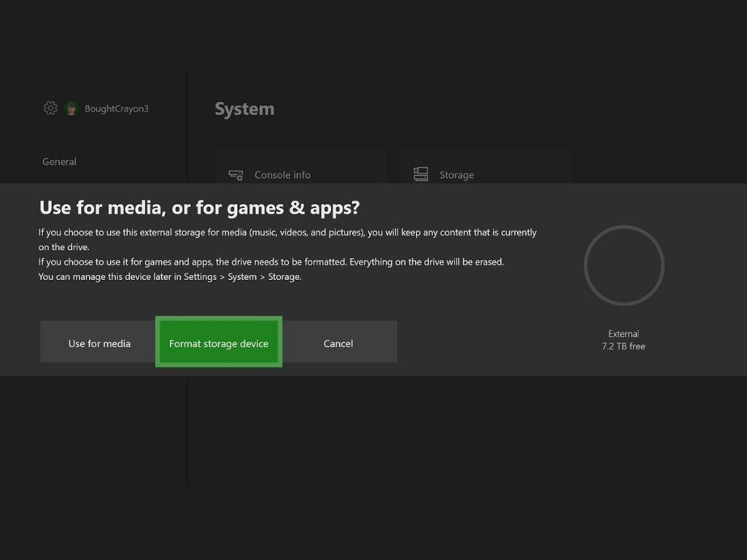Confirm Format storage device
Screen dimensions: 747x560
[x=218, y=341]
